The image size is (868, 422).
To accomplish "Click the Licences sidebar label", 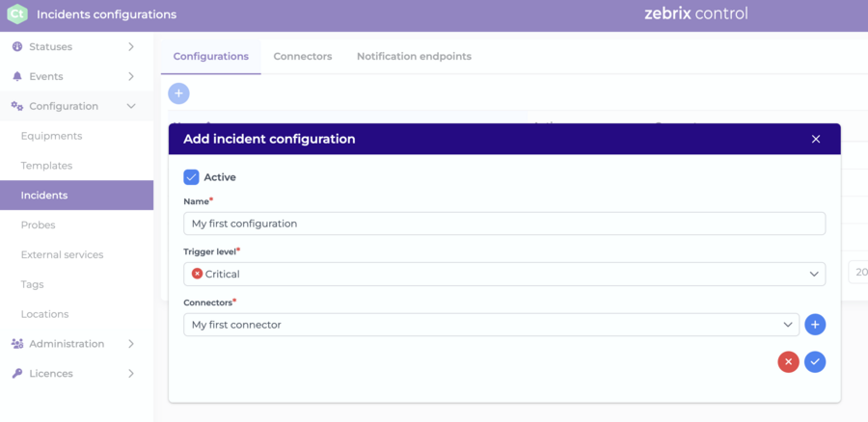I will click(51, 373).
